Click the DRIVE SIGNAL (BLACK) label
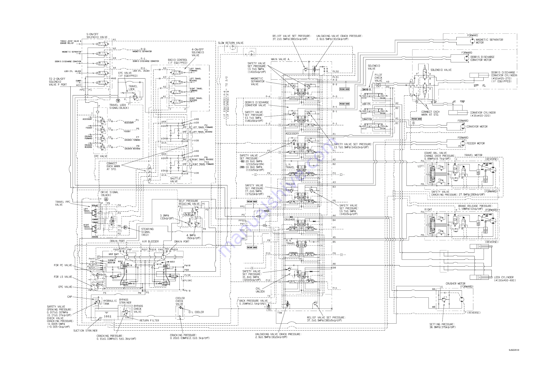Viewport: 554px width, 392px height. (x=109, y=193)
